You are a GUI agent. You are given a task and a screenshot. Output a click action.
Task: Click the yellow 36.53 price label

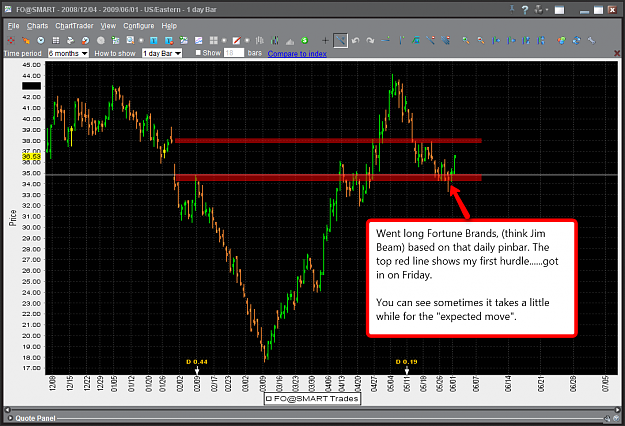click(x=31, y=157)
